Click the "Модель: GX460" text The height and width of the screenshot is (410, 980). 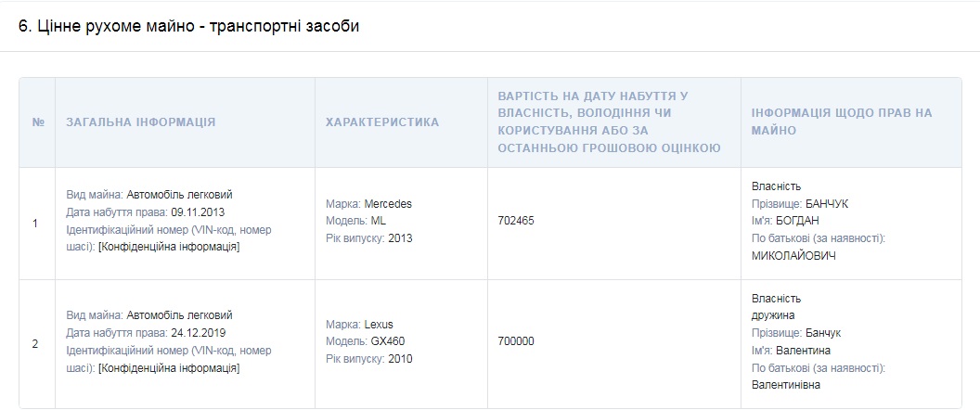pos(367,341)
